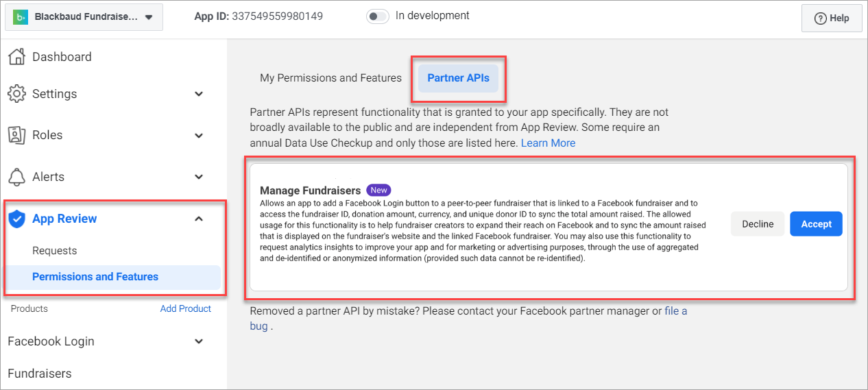The height and width of the screenshot is (390, 868).
Task: Expand the Alerts chevron
Action: [x=199, y=177]
